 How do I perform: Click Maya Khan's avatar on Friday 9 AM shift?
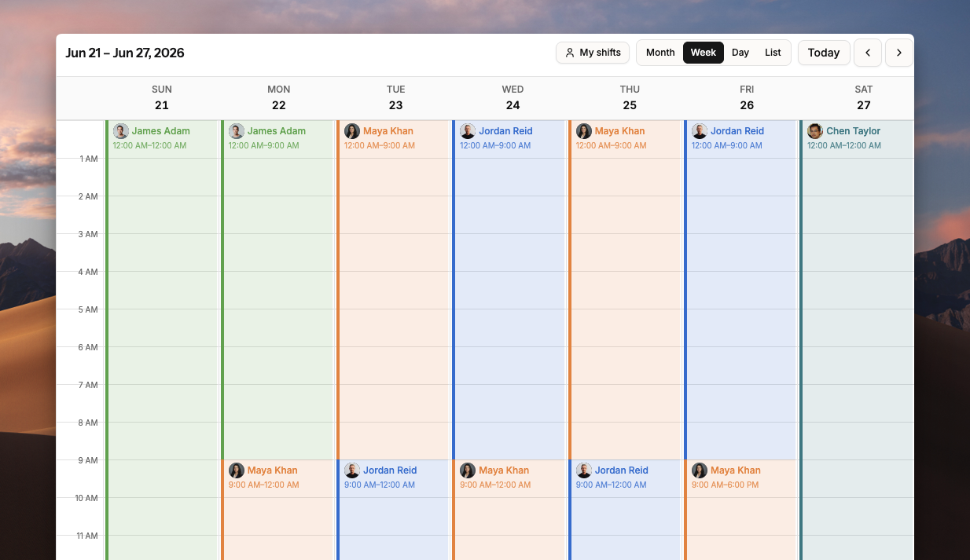click(x=700, y=470)
